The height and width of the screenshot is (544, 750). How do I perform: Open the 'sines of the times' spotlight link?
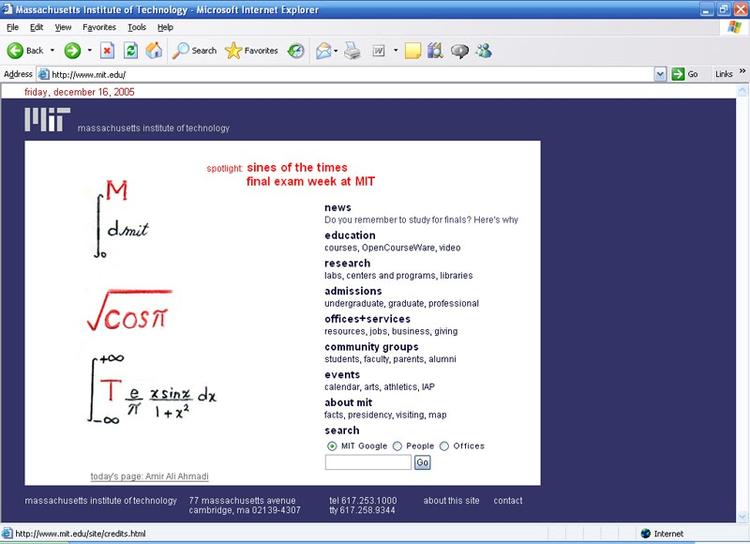[297, 167]
